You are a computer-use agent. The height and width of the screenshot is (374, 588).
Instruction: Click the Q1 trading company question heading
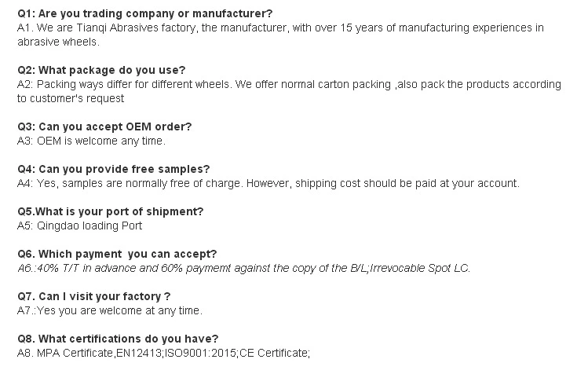tap(144, 14)
